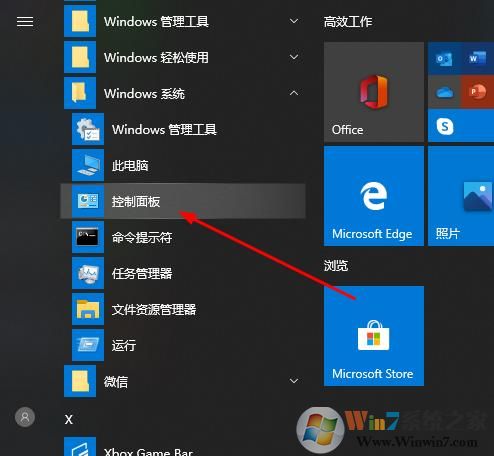
Task: Click the user account avatar icon
Action: tap(25, 417)
